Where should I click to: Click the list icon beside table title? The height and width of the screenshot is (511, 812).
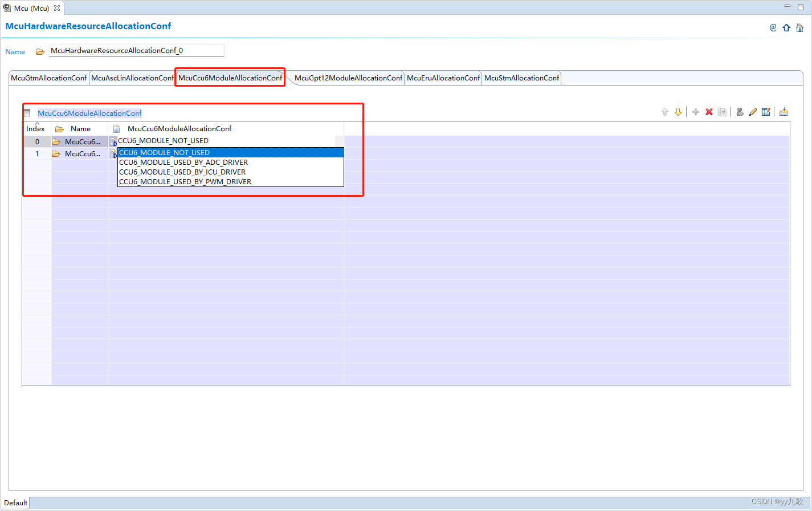click(27, 113)
